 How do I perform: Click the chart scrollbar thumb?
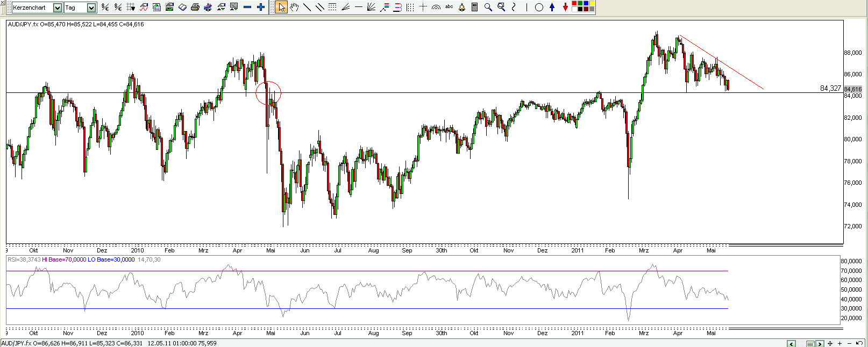810,344
